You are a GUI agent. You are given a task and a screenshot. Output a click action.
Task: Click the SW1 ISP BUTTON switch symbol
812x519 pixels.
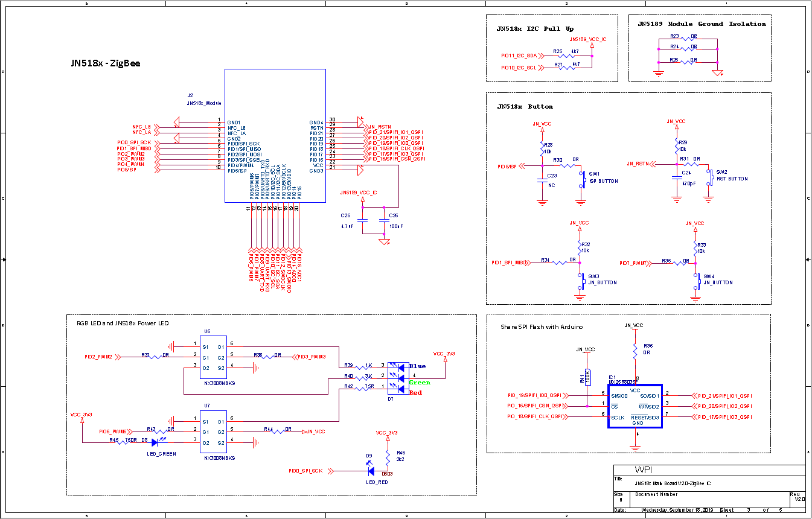583,180
